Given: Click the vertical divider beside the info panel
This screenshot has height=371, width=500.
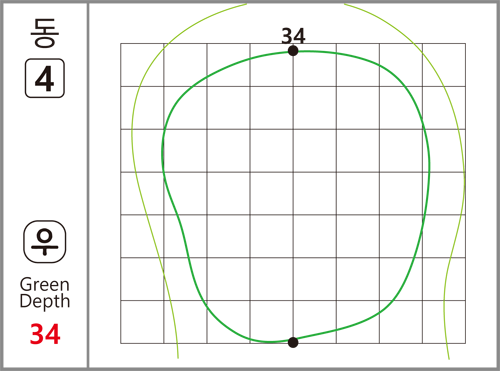Looking at the screenshot, I should coord(88,185).
